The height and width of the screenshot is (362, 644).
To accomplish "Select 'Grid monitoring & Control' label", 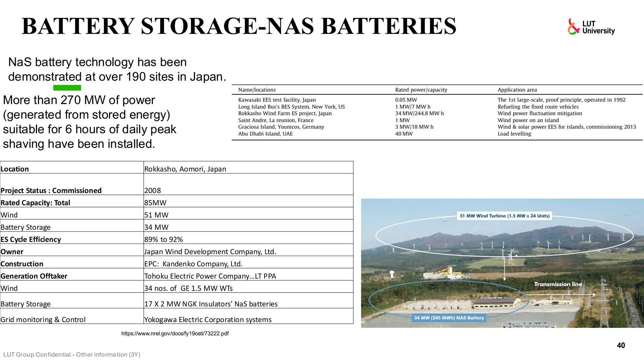I will click(72, 316).
